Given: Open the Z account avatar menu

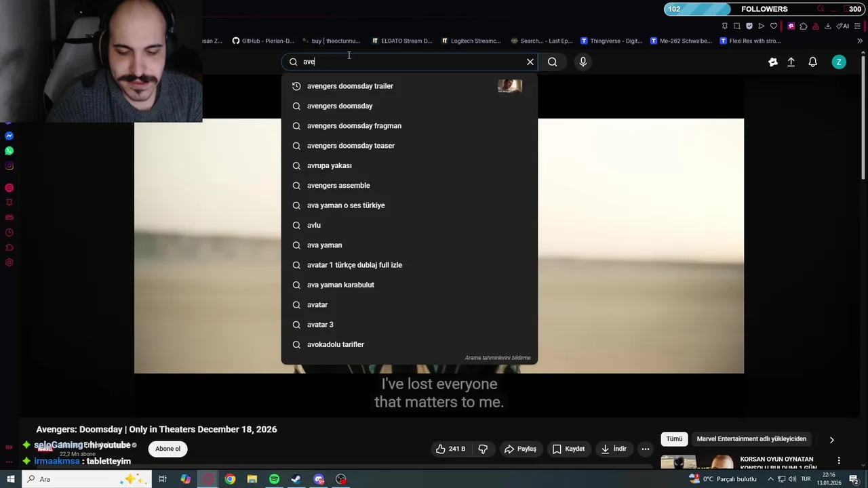Looking at the screenshot, I should pos(839,62).
